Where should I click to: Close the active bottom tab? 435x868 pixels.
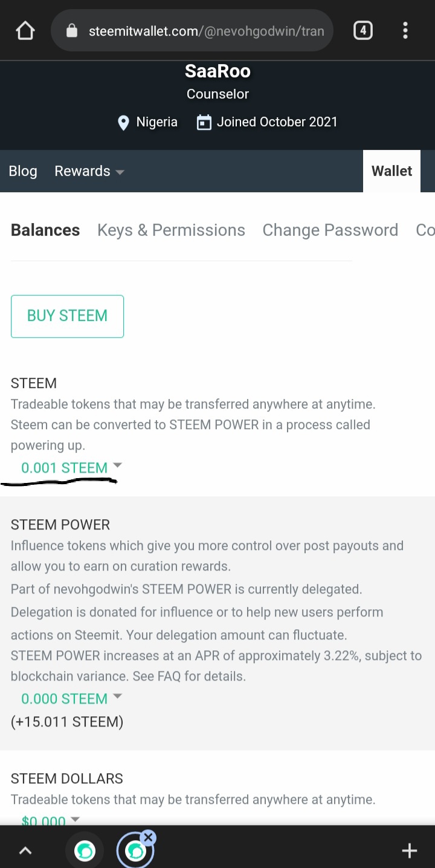pos(148,837)
